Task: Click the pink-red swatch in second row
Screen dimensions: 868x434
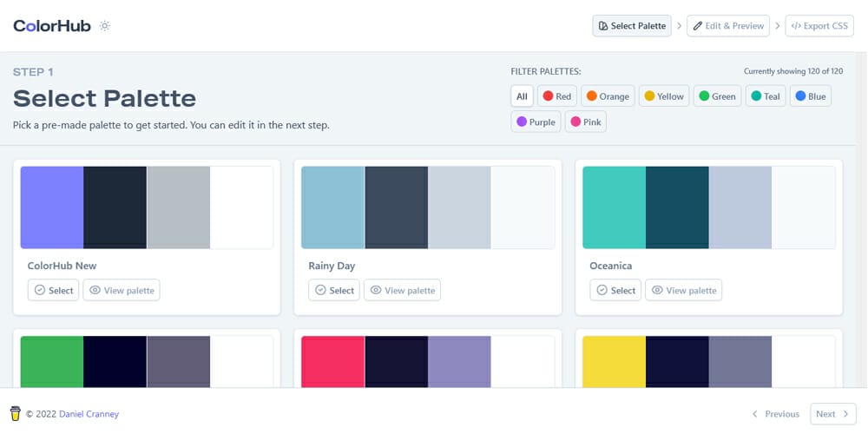Action: pyautogui.click(x=332, y=361)
